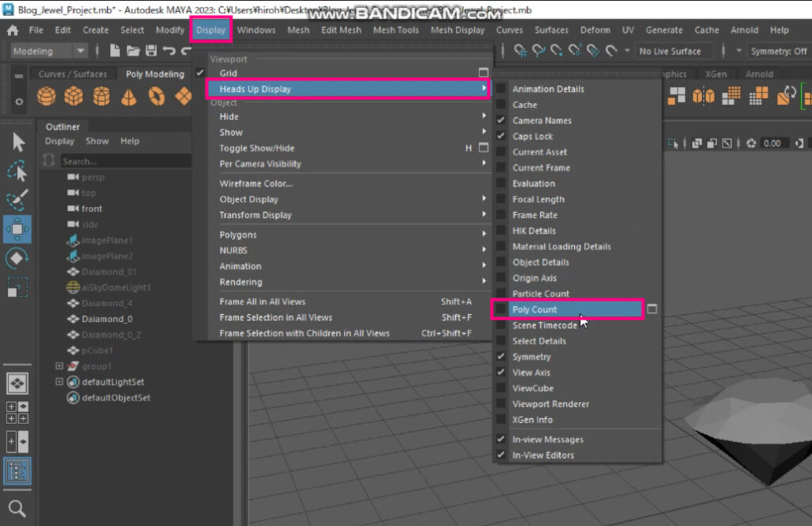Activate the Move tool

[17, 229]
